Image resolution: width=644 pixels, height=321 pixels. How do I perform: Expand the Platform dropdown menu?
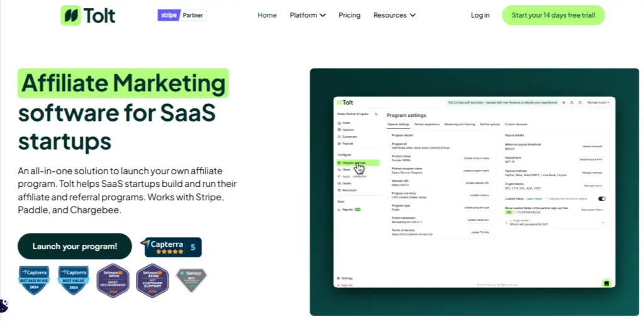pyautogui.click(x=308, y=15)
